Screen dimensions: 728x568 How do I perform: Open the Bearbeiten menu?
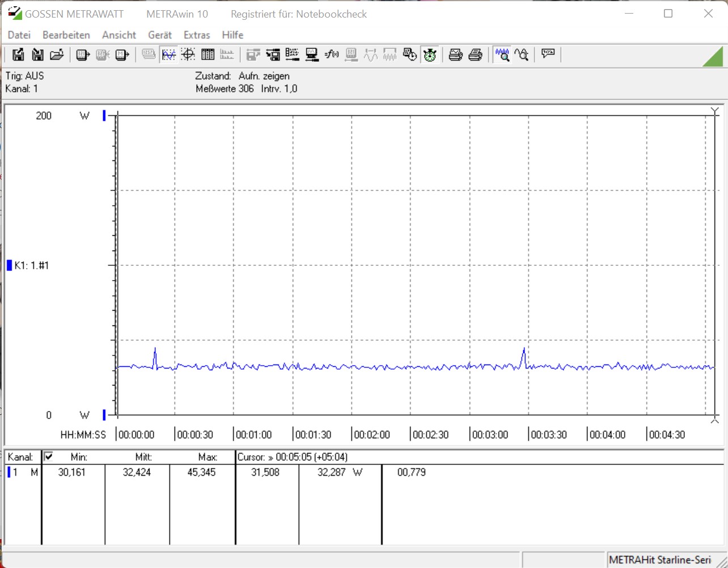coord(66,35)
